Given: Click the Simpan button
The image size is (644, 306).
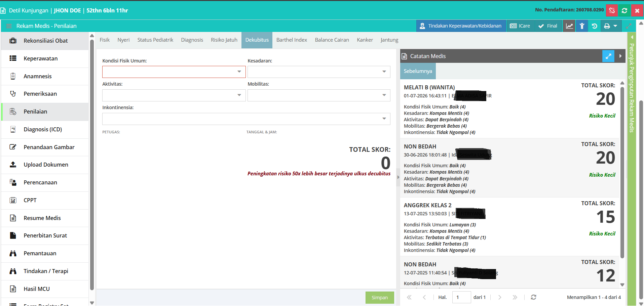Looking at the screenshot, I should tap(380, 298).
